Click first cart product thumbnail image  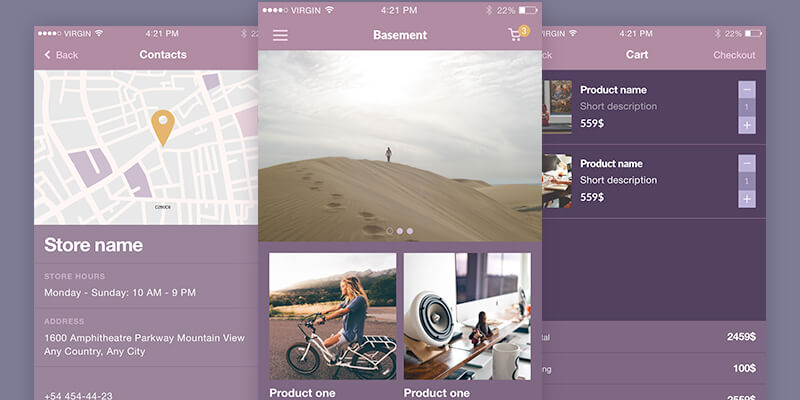[x=557, y=106]
